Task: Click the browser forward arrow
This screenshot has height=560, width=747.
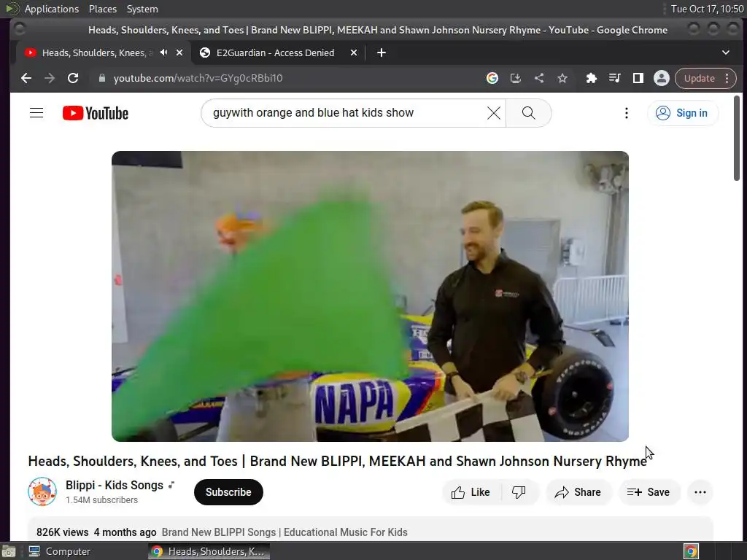Action: pyautogui.click(x=50, y=78)
